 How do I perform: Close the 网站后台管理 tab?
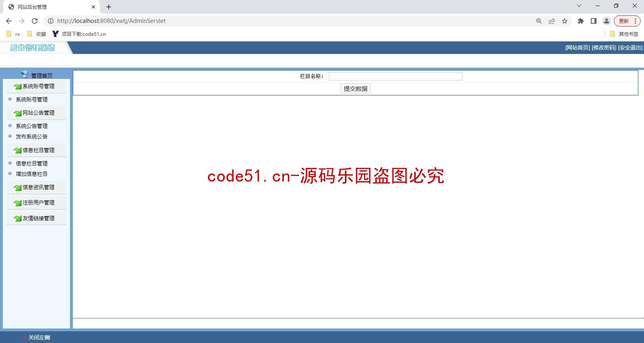coord(93,7)
